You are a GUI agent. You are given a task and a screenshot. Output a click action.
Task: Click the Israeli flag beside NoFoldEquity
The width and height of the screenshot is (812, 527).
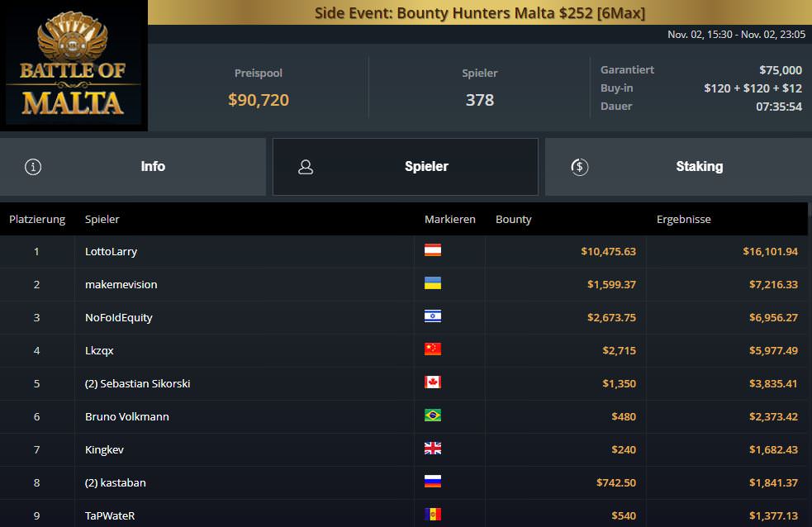(433, 316)
